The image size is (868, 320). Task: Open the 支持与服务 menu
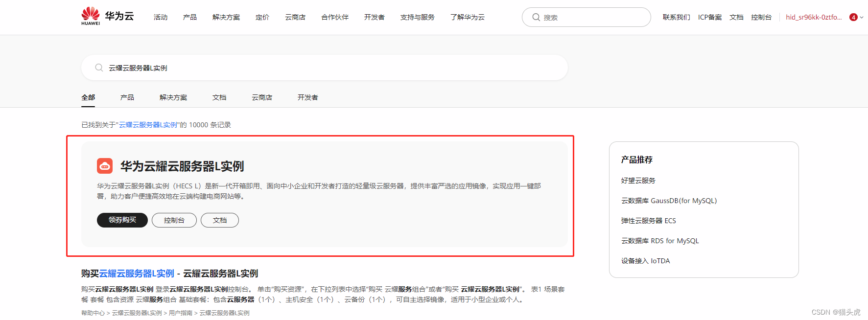pyautogui.click(x=418, y=17)
